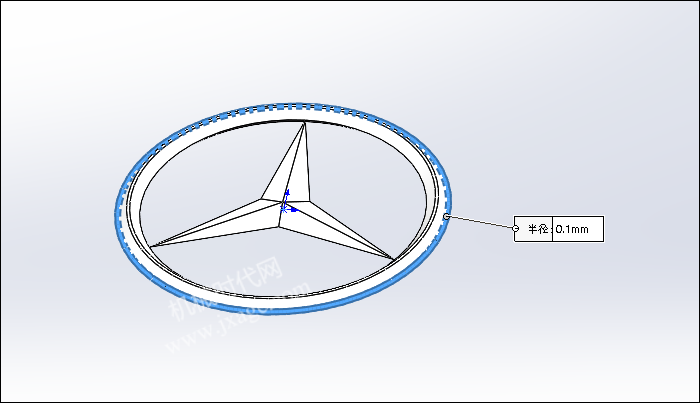This screenshot has height=403, width=700.
Task: Select the origin coordinate triad at star center
Action: [x=288, y=203]
